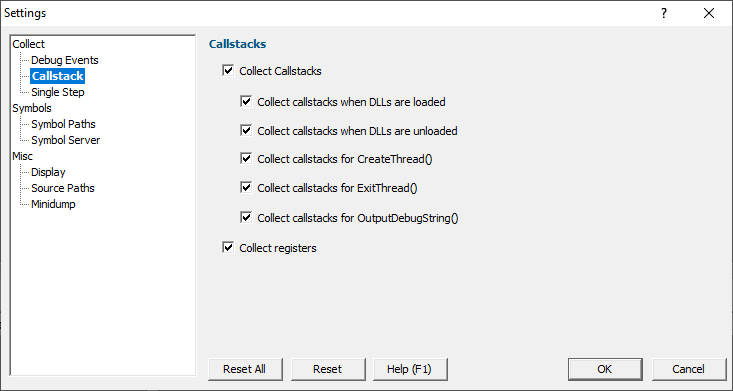Click the Collect tree category
This screenshot has width=733, height=391.
point(29,44)
